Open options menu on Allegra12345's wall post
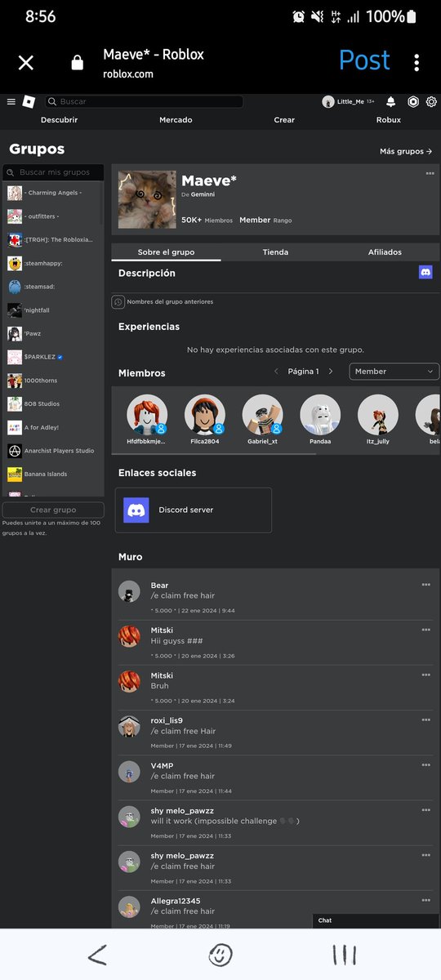 [x=425, y=900]
